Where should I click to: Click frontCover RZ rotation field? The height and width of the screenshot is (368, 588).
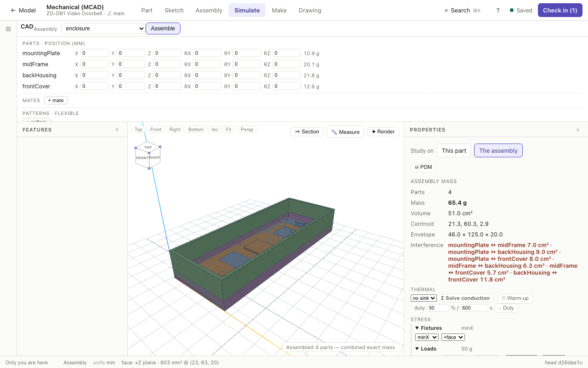click(x=287, y=86)
